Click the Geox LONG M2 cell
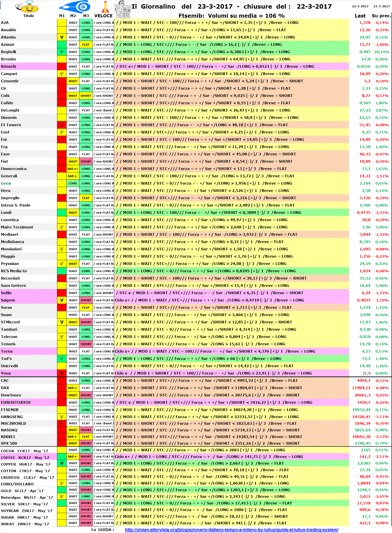This screenshot has height=533, width=392. (x=73, y=183)
